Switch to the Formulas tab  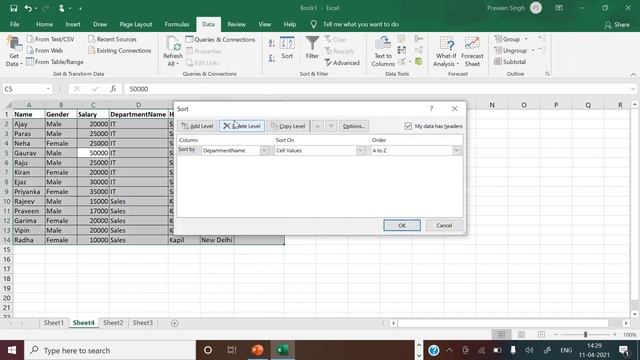pyautogui.click(x=177, y=24)
